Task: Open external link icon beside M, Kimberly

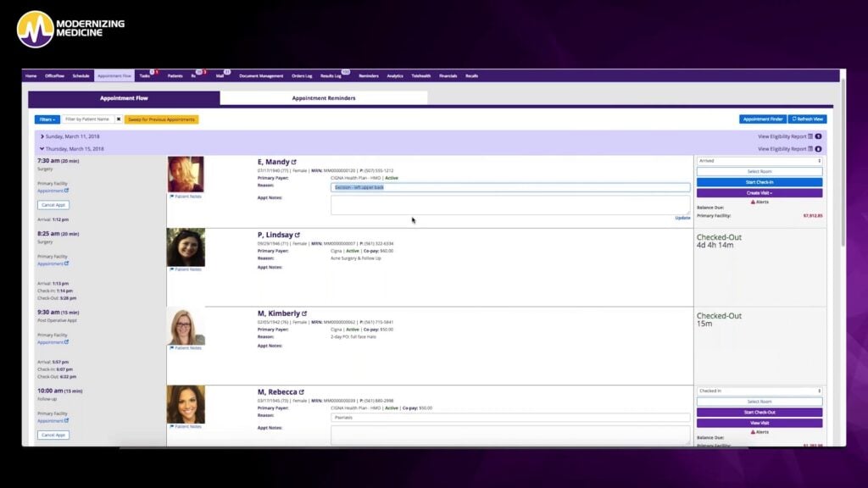Action: point(304,313)
